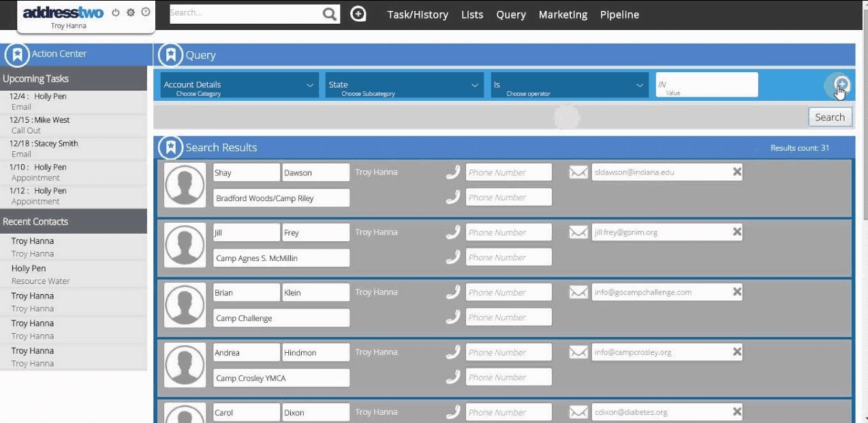Open Holly Pen recent contact
Viewport: 868px width, 423px height.
(29, 268)
